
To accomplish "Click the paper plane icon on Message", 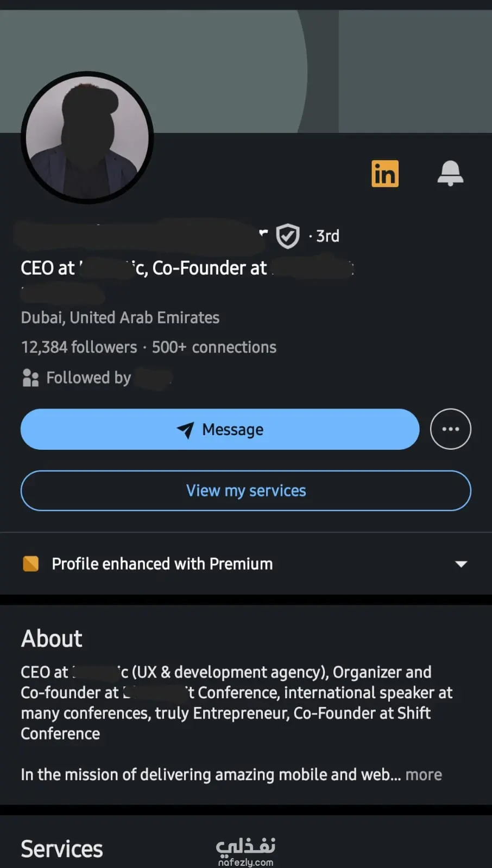I will click(185, 430).
